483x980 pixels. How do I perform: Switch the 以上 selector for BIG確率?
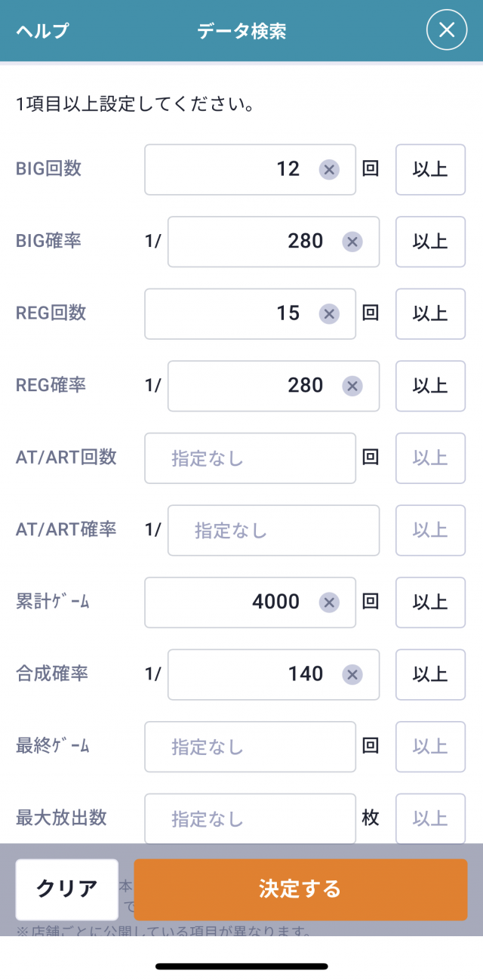click(x=430, y=242)
